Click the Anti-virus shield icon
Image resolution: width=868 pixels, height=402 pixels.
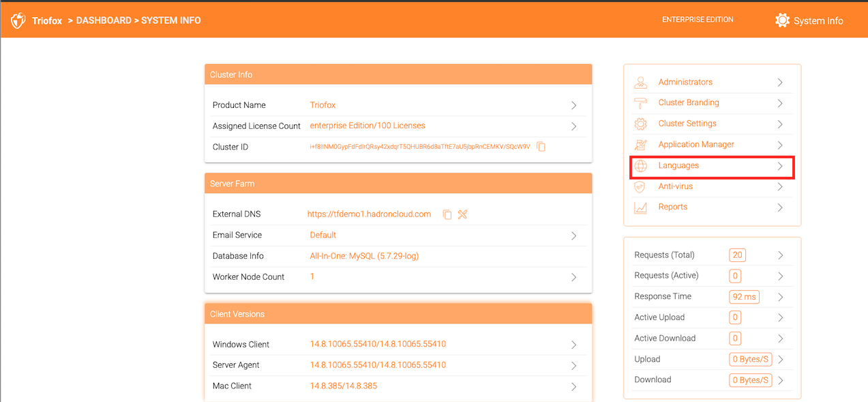(x=640, y=186)
